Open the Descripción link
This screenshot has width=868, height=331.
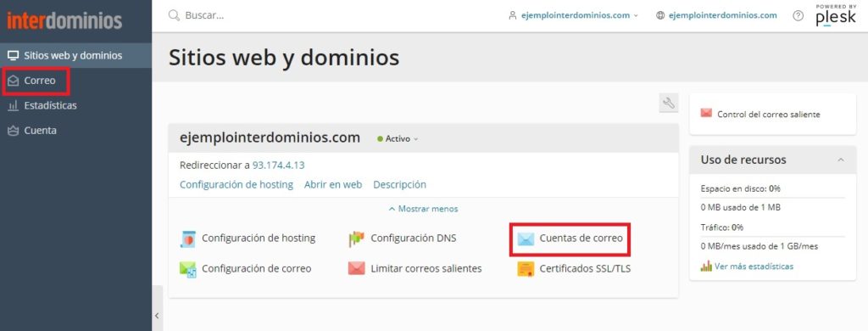pos(400,185)
